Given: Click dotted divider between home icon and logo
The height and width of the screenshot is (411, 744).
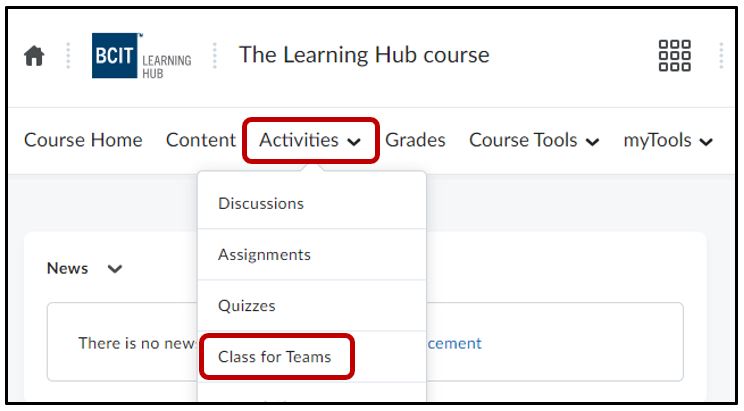Looking at the screenshot, I should 68,57.
